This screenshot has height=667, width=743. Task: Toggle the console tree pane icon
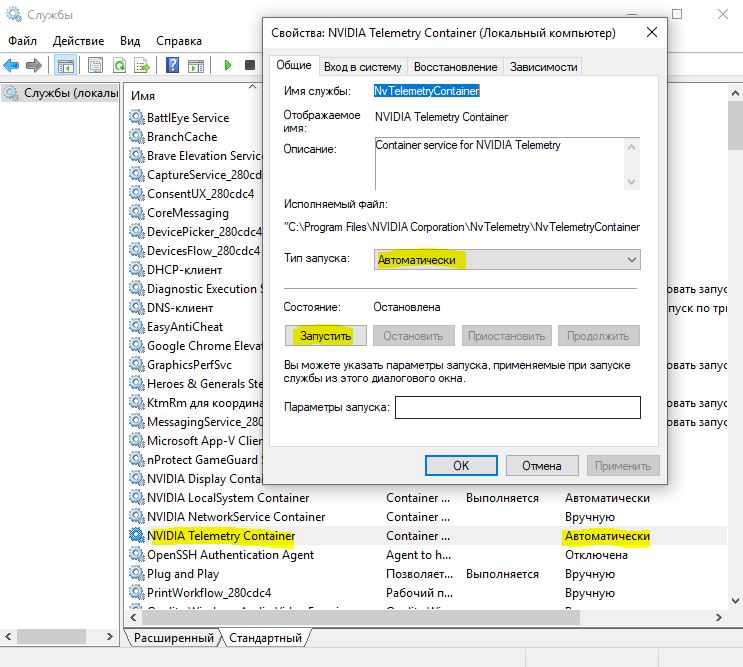point(65,65)
